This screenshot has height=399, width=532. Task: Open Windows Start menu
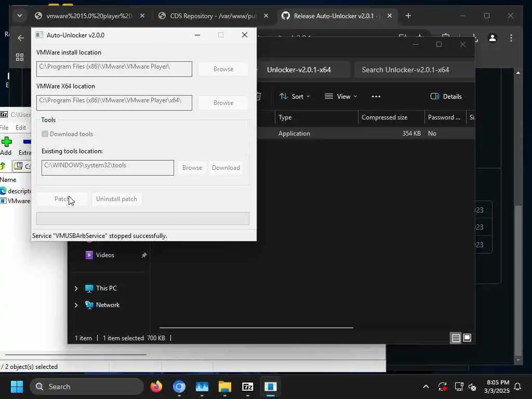pos(17,387)
